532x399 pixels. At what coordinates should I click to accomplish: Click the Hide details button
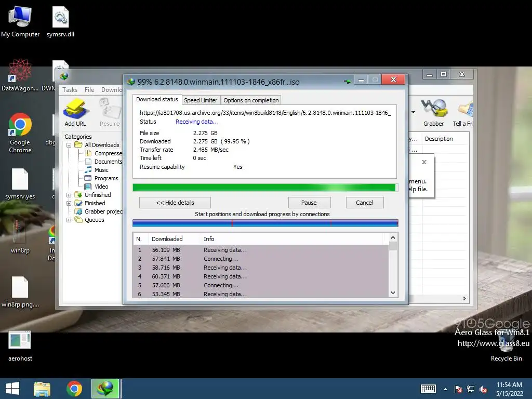coord(175,203)
